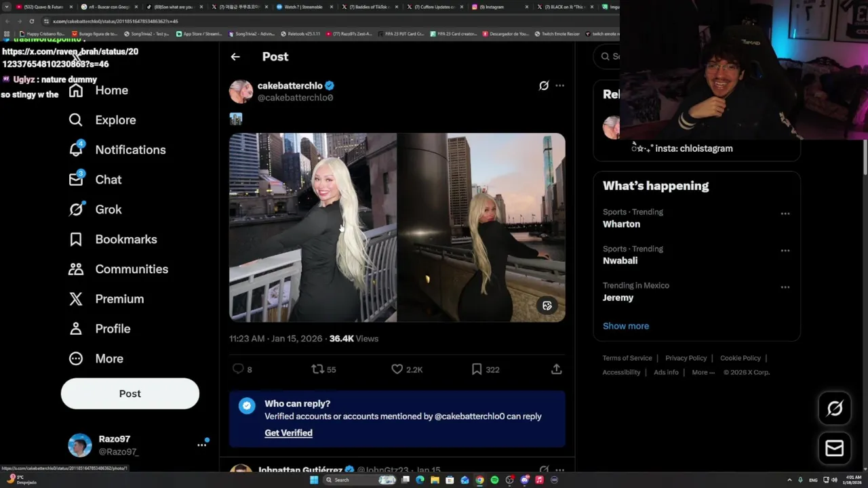Open the More menu in sidebar
The height and width of the screenshot is (488, 868).
pyautogui.click(x=96, y=359)
